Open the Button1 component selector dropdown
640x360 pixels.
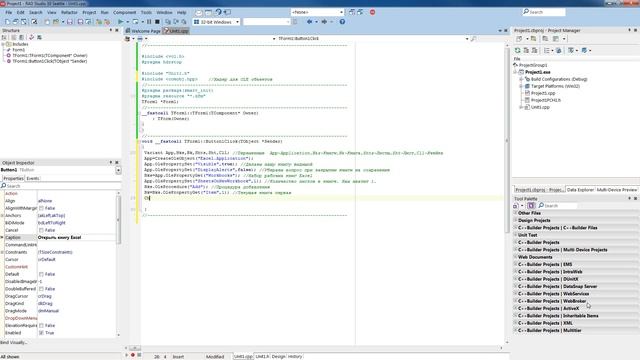click(118, 170)
